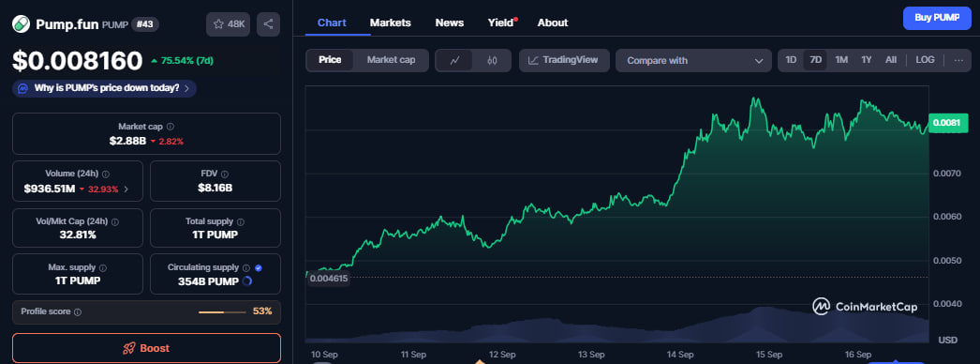The width and height of the screenshot is (980, 364).
Task: Open Vol/Mkt Cap (24h) info icon
Action: (x=114, y=221)
